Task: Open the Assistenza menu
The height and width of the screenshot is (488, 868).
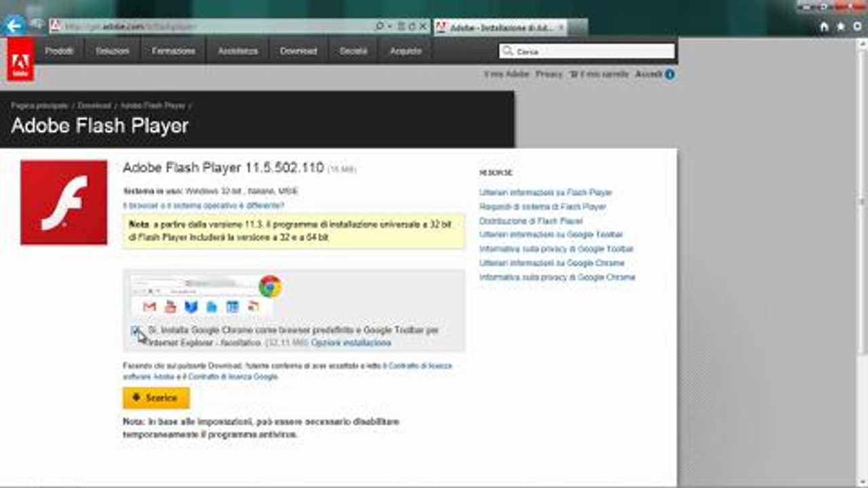Action: [x=238, y=51]
